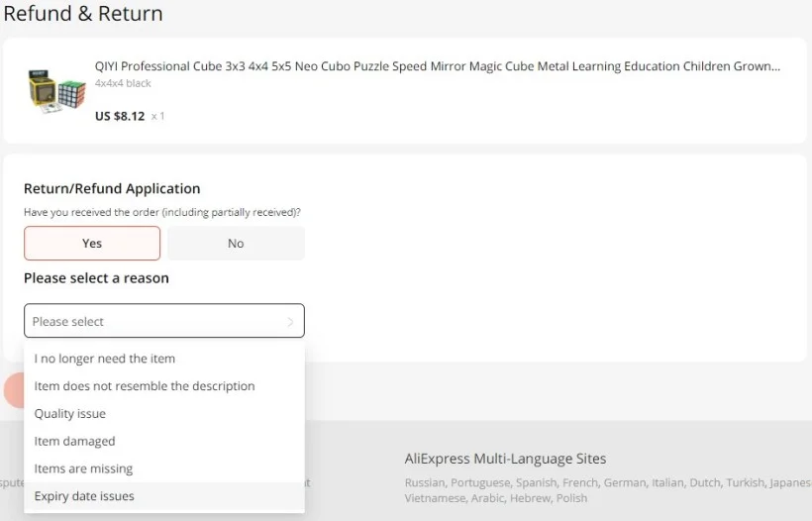Select 'Items are missing' option
The image size is (812, 521).
click(x=164, y=469)
